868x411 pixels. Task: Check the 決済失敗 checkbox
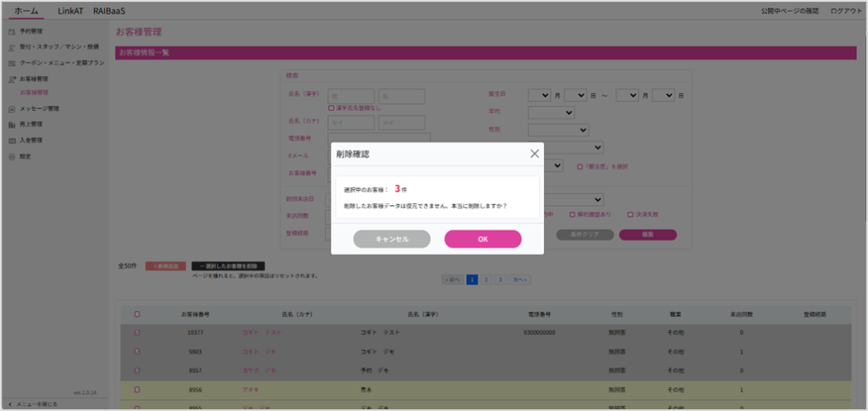[631, 214]
